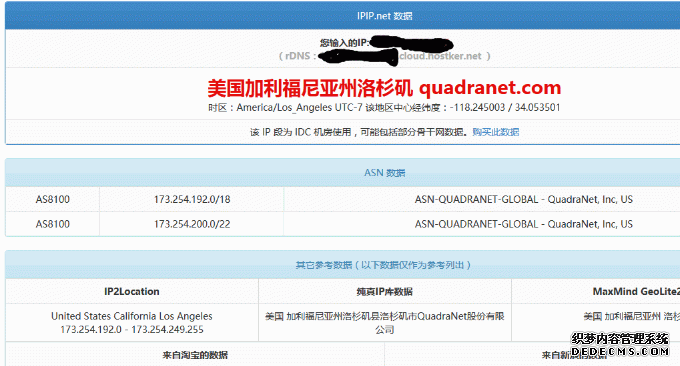Click the IP2Location column header

click(132, 291)
